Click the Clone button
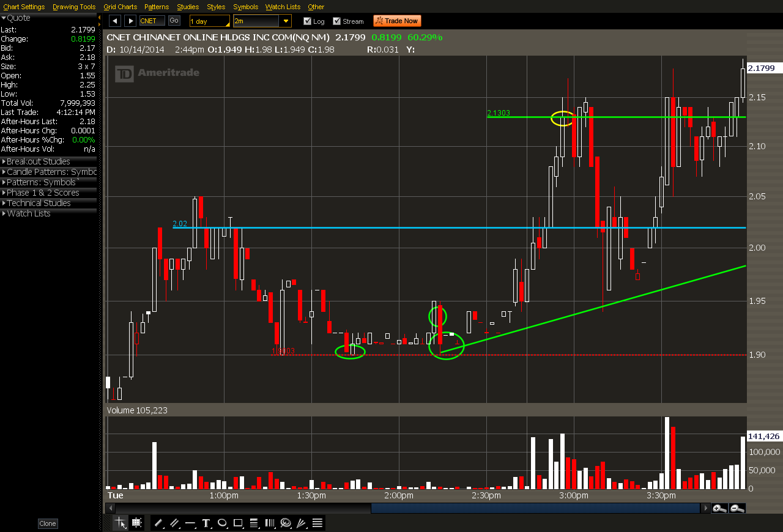The image size is (783, 532). (47, 523)
